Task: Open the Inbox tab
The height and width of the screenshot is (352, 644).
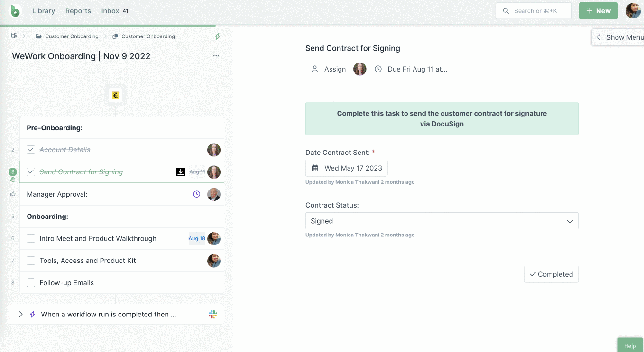Action: click(110, 11)
